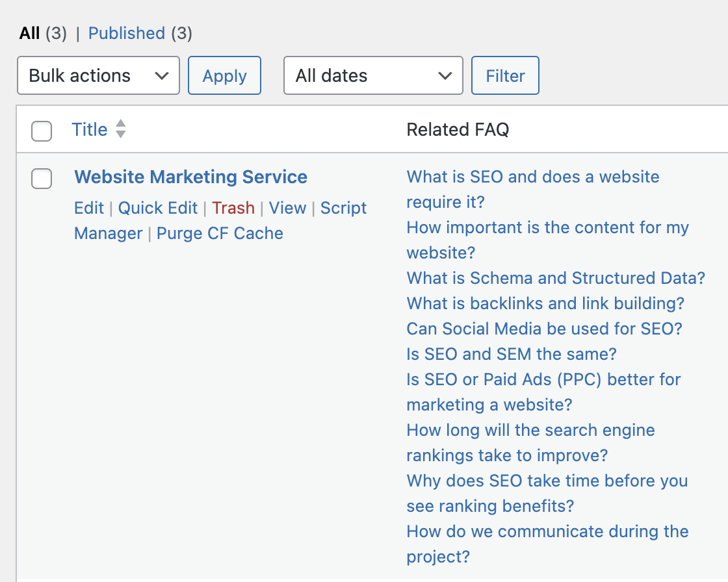Check the select-all checkbox in header
728x582 pixels.
point(42,131)
